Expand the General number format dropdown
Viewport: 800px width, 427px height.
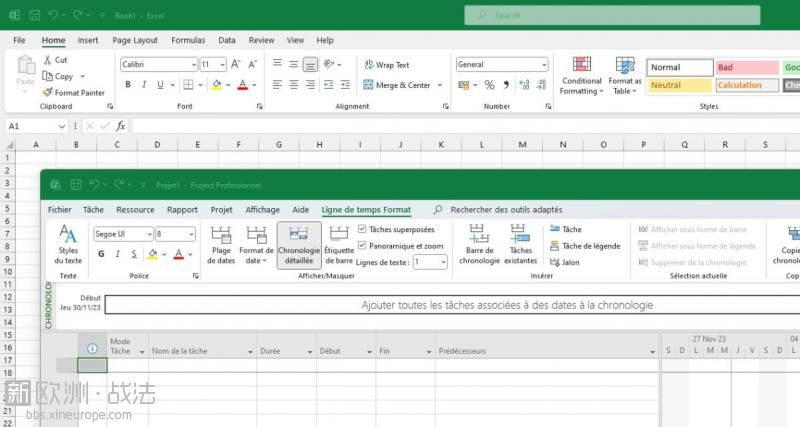tap(543, 65)
